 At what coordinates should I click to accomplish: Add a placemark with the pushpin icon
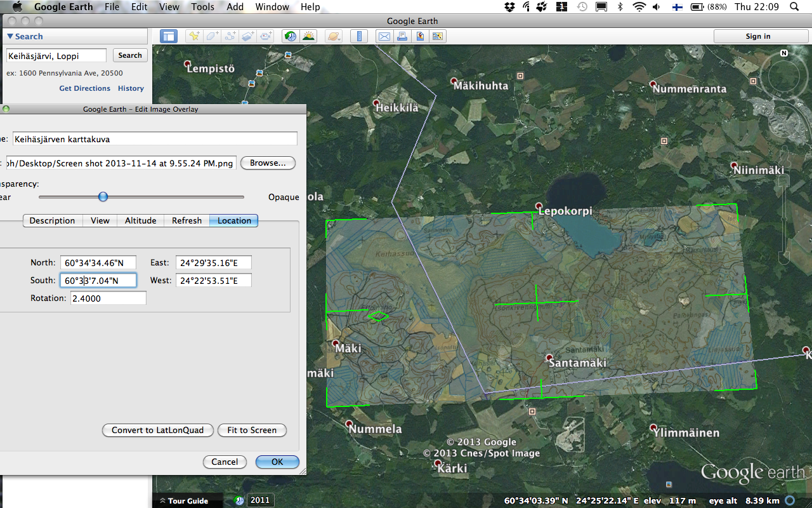point(194,36)
